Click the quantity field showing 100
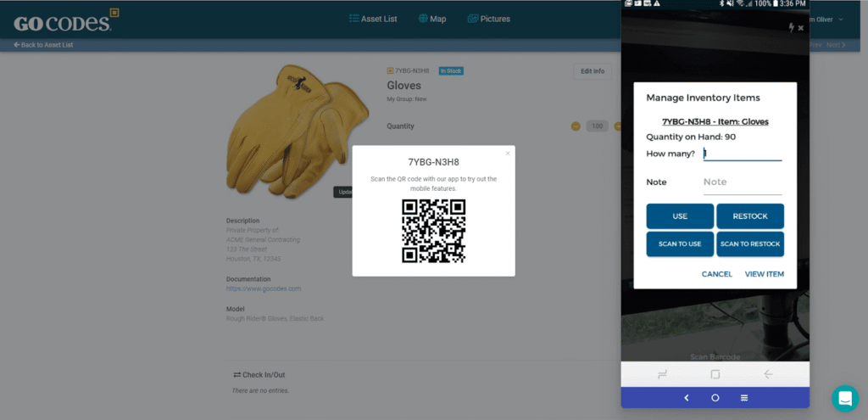This screenshot has width=868, height=420. point(598,126)
